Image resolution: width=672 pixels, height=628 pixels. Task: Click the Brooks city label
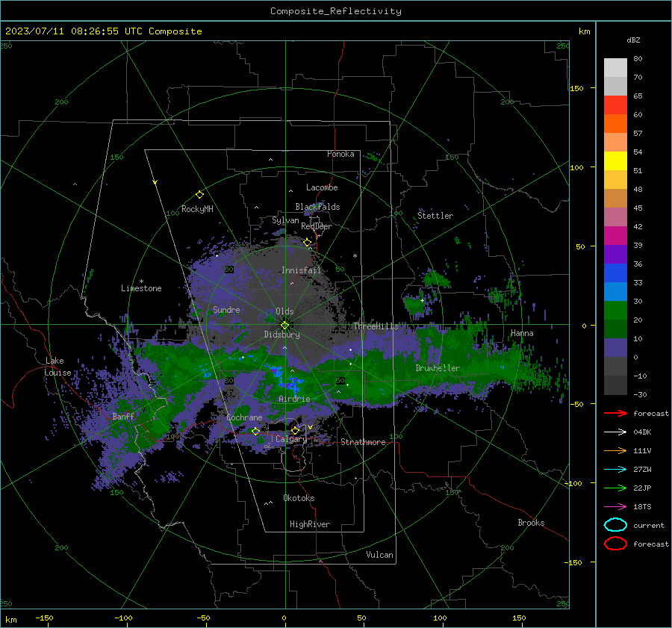click(x=531, y=523)
